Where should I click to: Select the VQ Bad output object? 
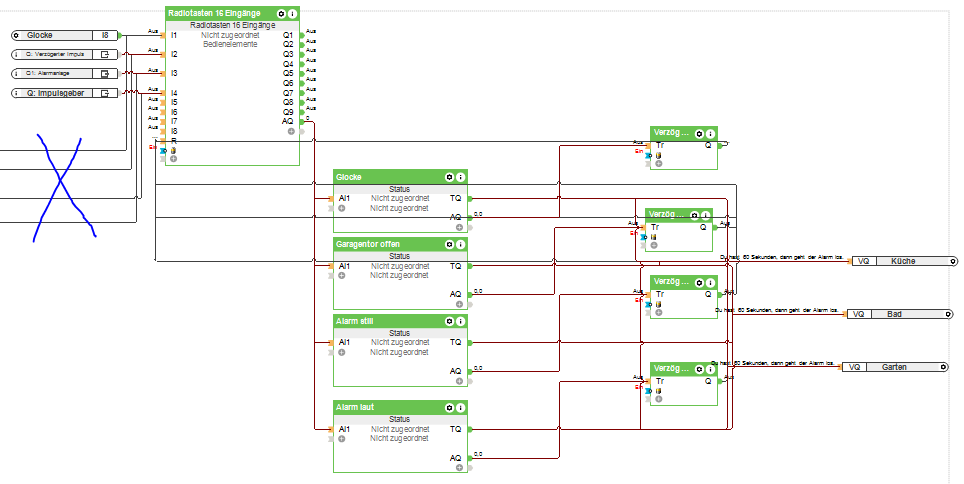pos(900,314)
